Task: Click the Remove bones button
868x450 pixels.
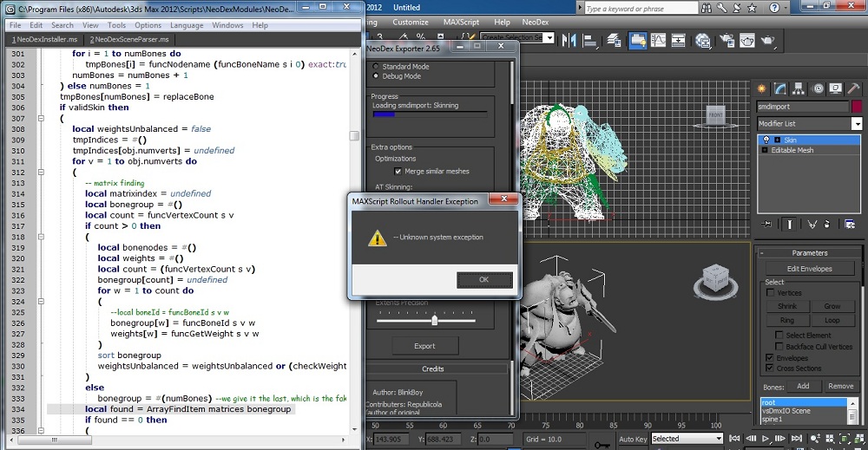Action: click(x=840, y=386)
